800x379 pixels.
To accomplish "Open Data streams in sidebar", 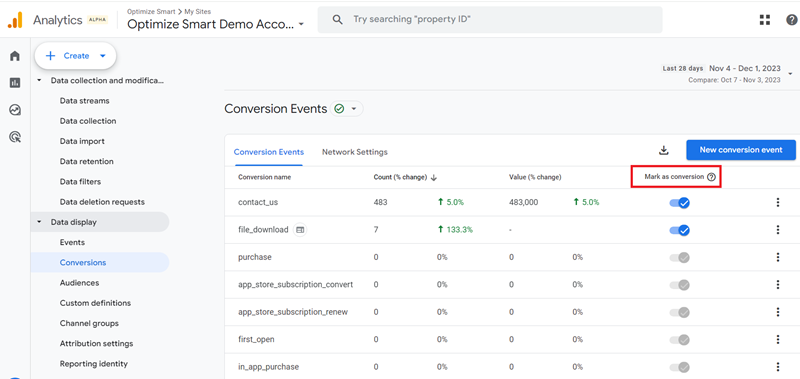I will (x=84, y=101).
